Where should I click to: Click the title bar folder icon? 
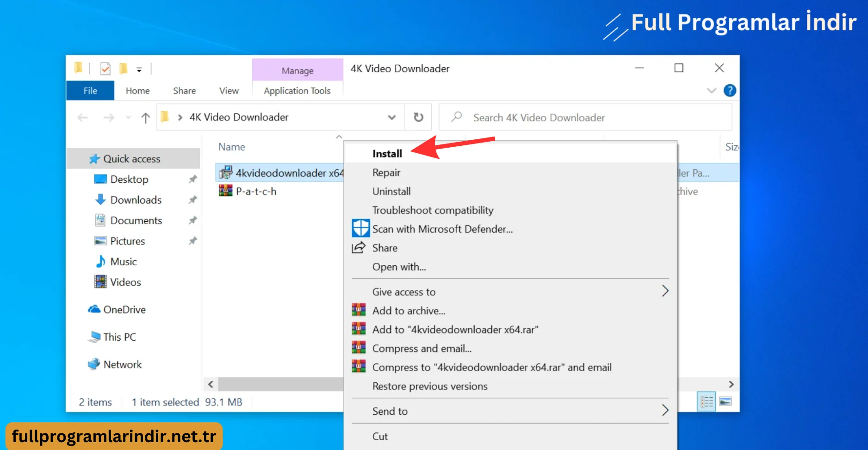point(78,69)
